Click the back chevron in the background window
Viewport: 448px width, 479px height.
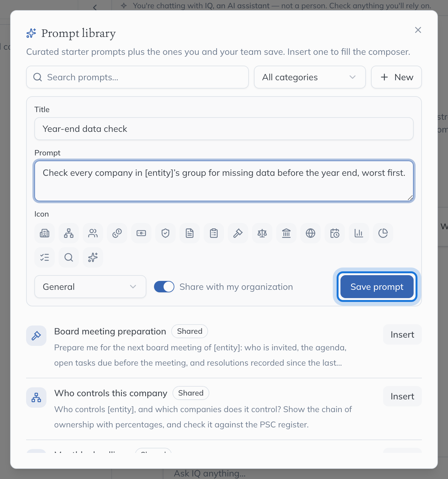(95, 7)
